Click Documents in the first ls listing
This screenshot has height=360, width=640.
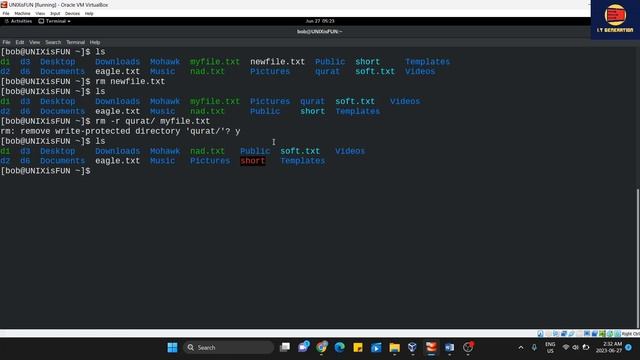[x=62, y=71]
